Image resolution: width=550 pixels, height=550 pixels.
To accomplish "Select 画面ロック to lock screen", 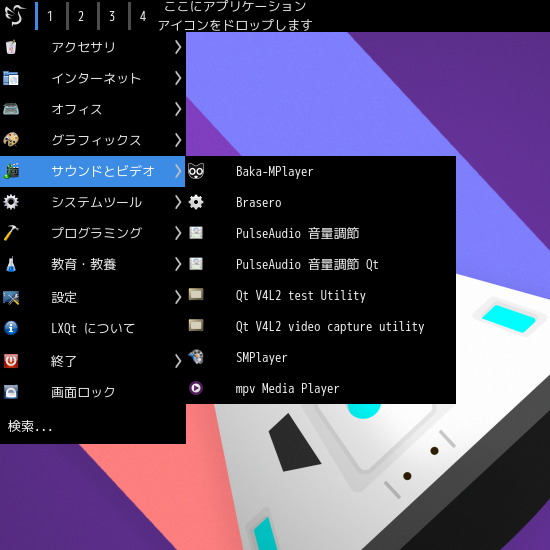I will pos(93,392).
